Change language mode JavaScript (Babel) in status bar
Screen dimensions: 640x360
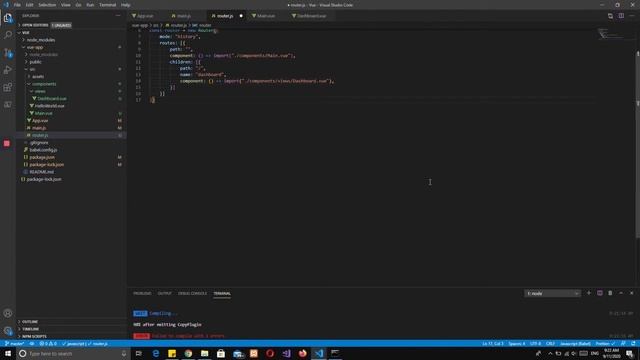[x=575, y=344]
